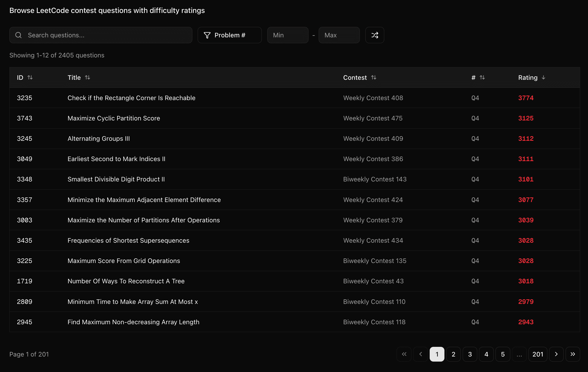
Task: Toggle the Rating descending sort arrow
Action: 543,77
